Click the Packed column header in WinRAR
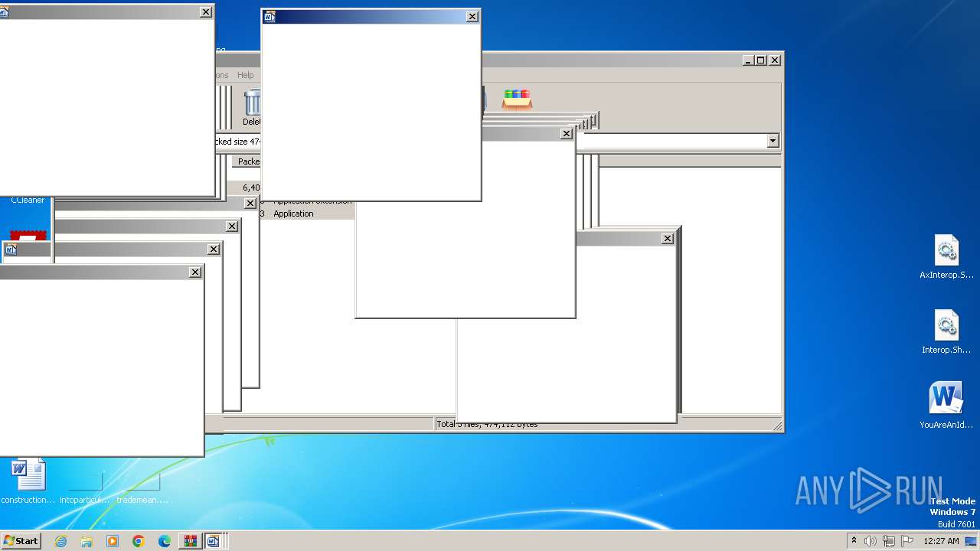Viewport: 980px width, 551px height. 248,161
